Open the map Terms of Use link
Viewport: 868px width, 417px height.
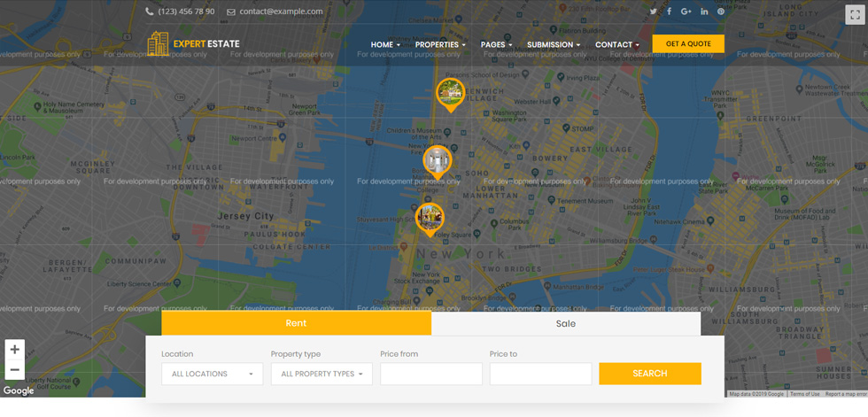(x=805, y=394)
